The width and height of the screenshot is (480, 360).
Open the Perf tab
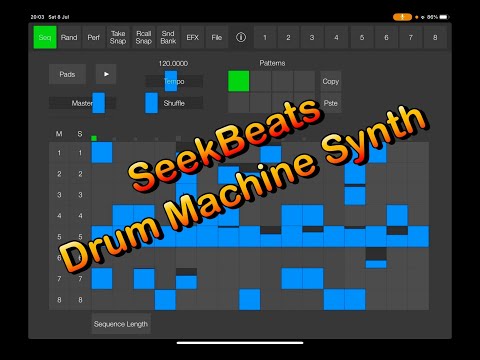(94, 37)
